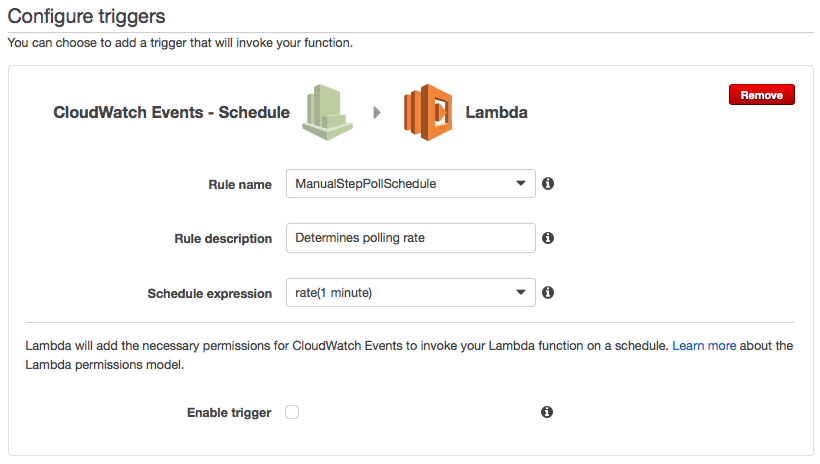The image size is (820, 464).
Task: Click the Schedule expression dropdown arrow
Action: [x=520, y=293]
